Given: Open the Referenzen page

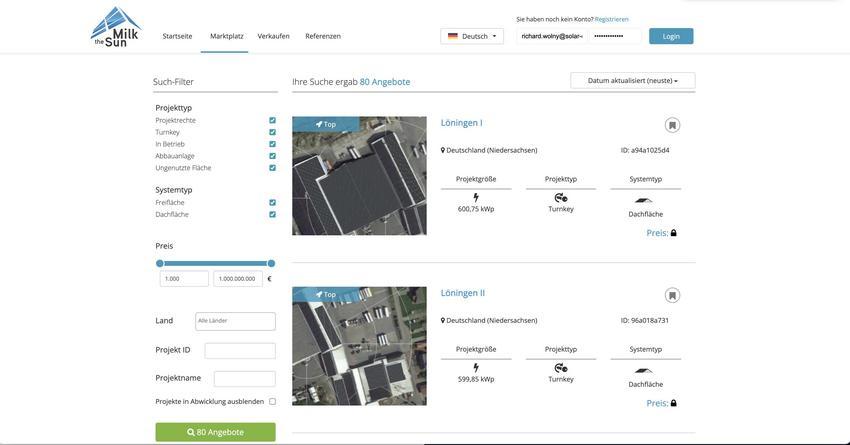Looking at the screenshot, I should tap(323, 36).
